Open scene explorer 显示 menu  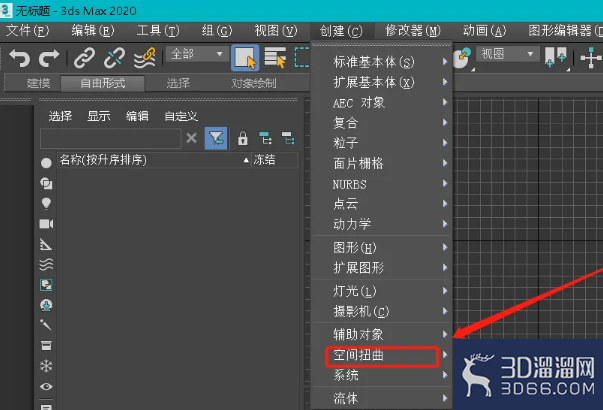[x=98, y=116]
